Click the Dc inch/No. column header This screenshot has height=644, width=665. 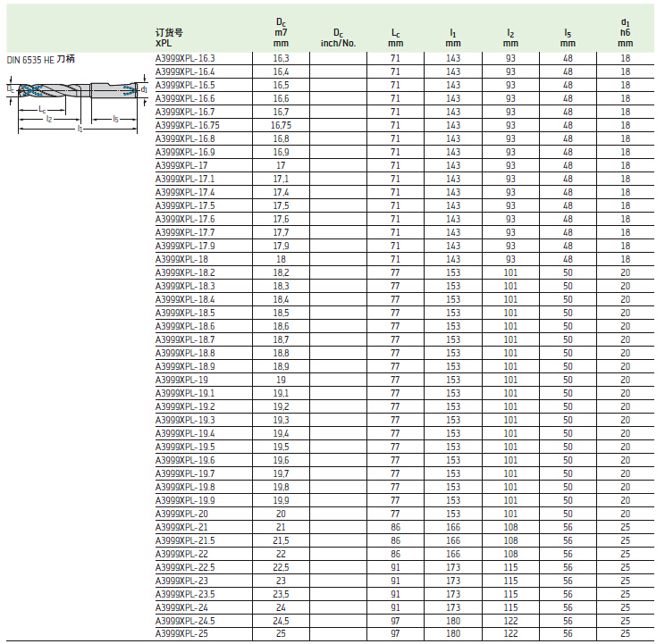point(338,38)
